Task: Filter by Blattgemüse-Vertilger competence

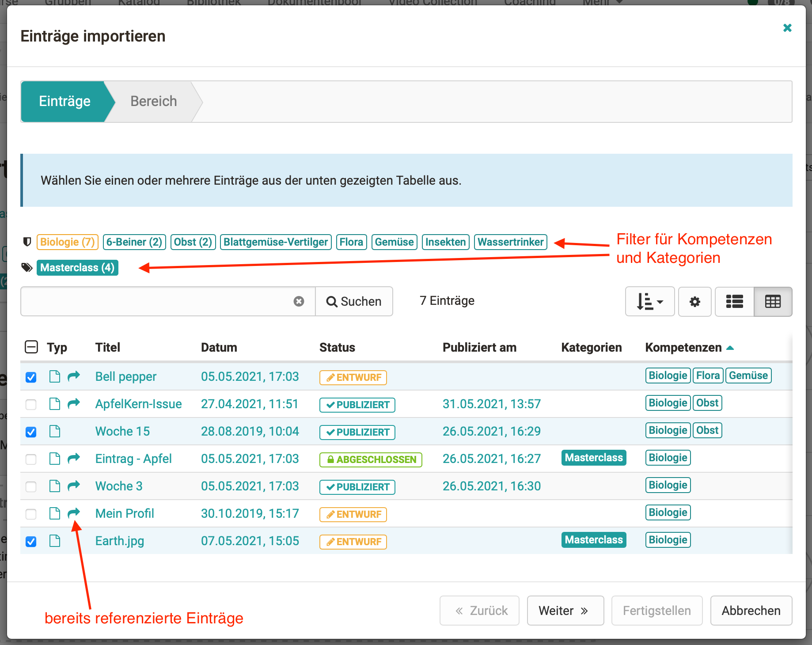Action: 276,242
